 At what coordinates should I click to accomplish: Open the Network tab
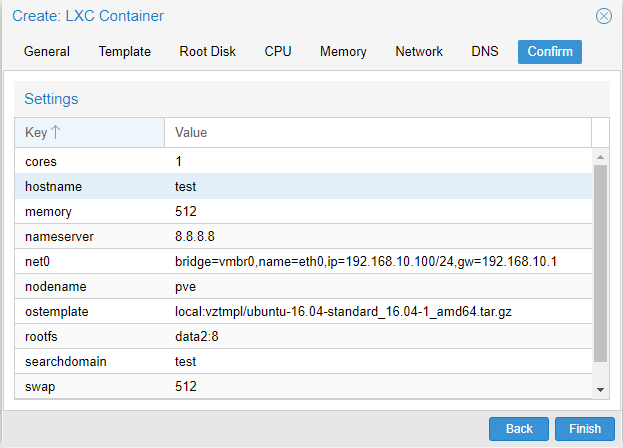pyautogui.click(x=419, y=52)
